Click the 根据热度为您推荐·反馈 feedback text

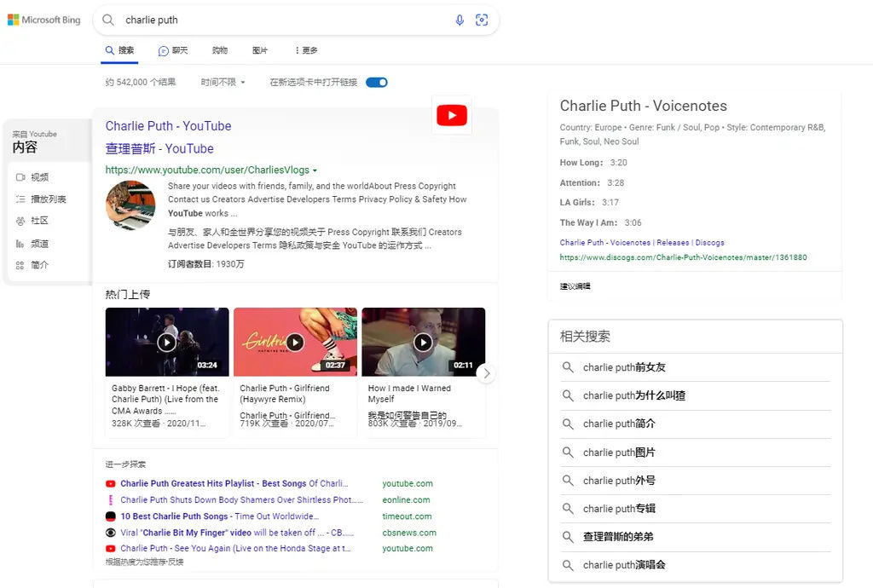144,562
